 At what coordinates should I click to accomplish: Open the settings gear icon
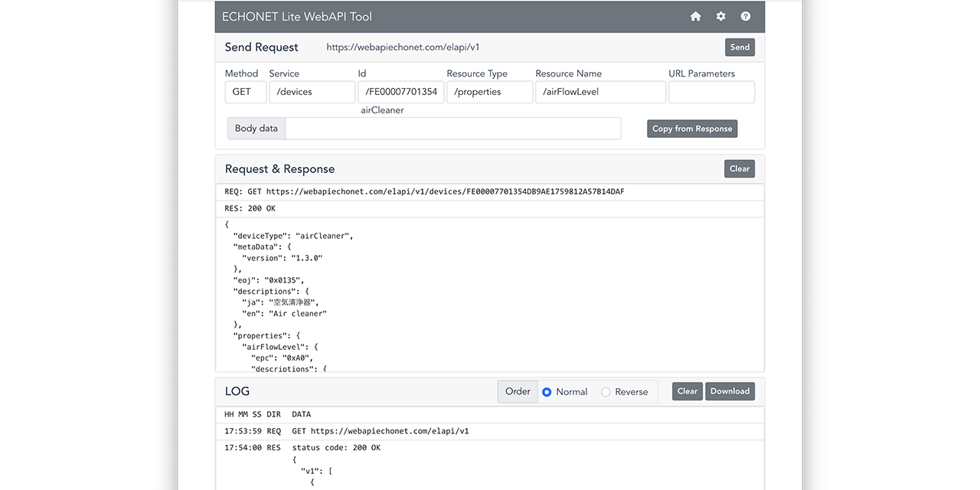pos(720,16)
